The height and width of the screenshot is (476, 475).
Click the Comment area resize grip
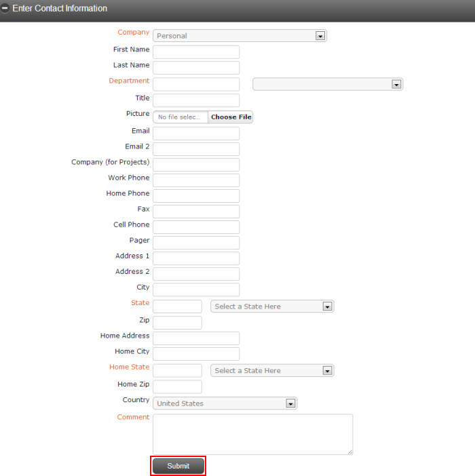(x=350, y=452)
